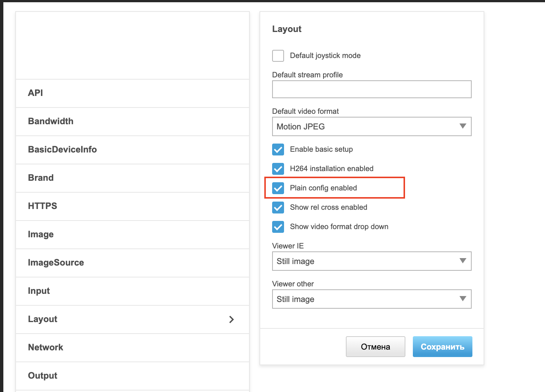
Task: Toggle Show rel cross enabled
Action: (x=278, y=207)
